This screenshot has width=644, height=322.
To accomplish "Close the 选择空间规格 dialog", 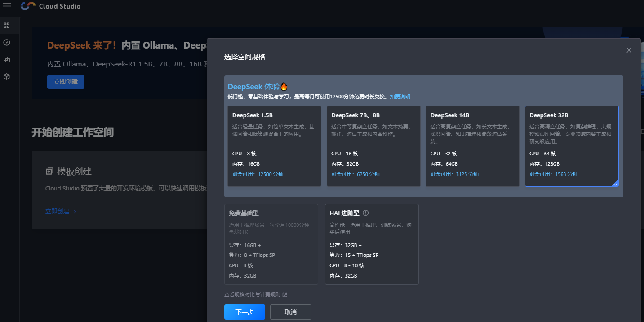I will click(629, 50).
